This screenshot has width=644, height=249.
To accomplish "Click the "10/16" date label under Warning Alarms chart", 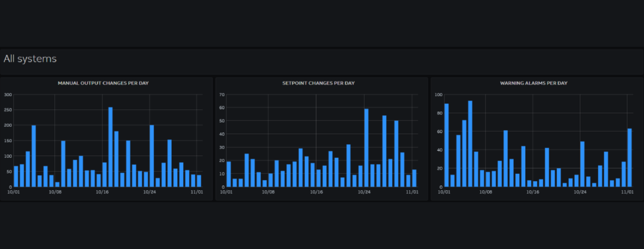I will [x=533, y=192].
